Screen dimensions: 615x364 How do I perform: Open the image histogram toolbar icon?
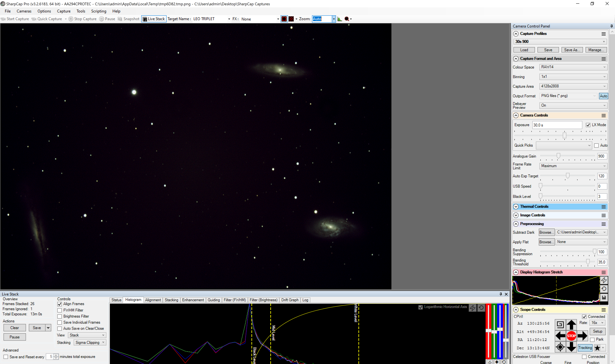pos(340,19)
